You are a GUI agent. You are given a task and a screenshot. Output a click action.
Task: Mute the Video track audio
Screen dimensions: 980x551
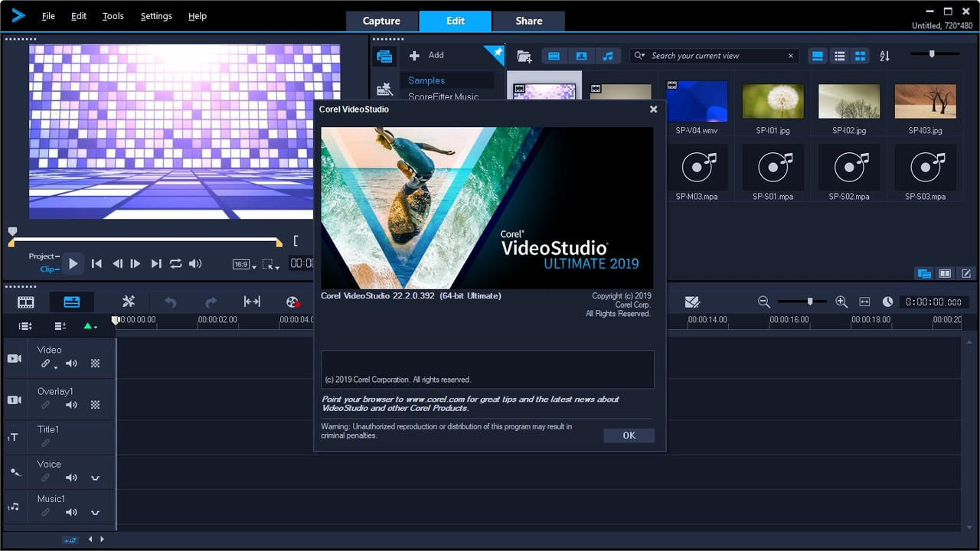pos(71,364)
